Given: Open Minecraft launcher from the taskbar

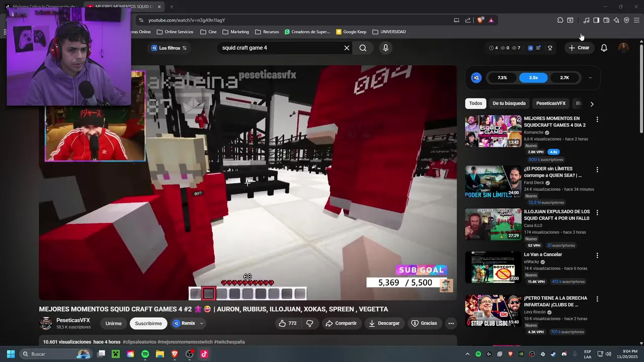Looking at the screenshot, I should (116, 354).
